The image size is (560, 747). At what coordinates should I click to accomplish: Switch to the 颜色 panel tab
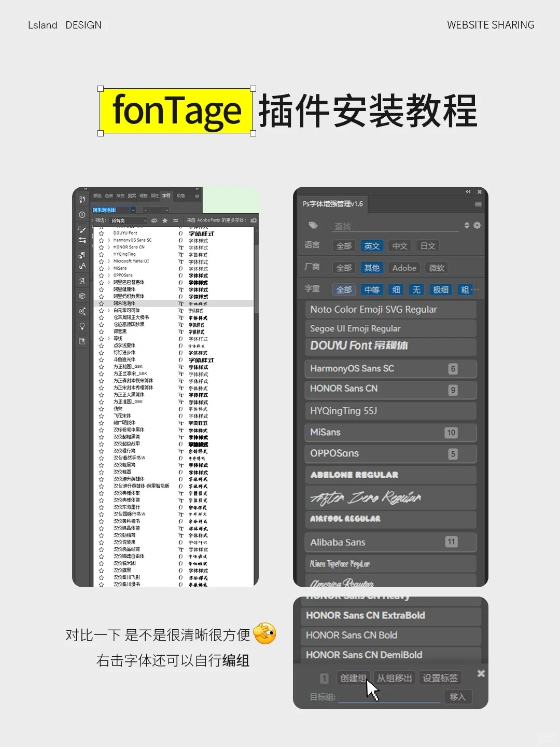pos(99,195)
